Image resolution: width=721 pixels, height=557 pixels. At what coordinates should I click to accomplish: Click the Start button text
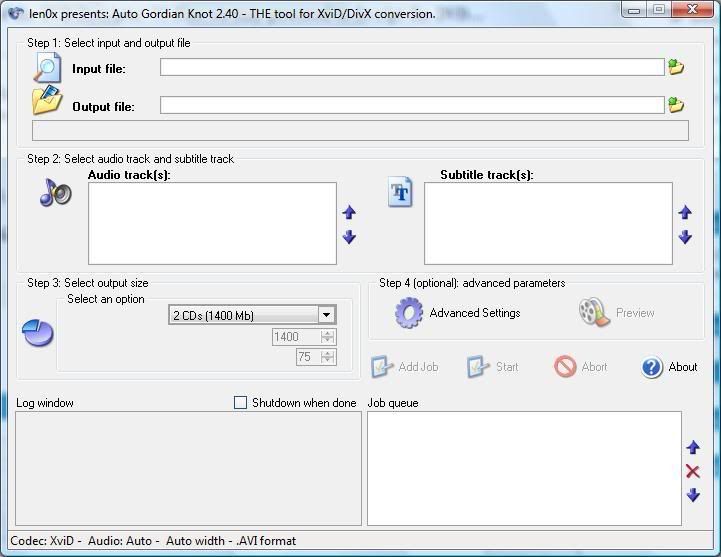click(x=507, y=367)
